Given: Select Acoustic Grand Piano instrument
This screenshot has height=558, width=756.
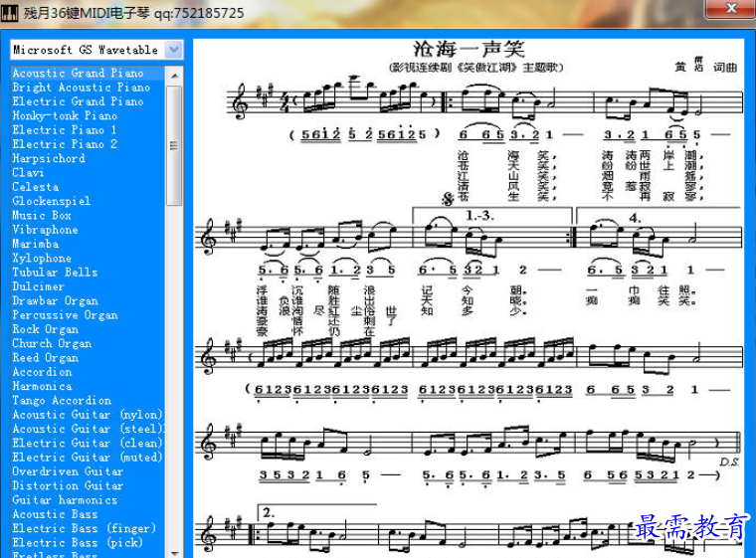Looking at the screenshot, I should click(88, 73).
